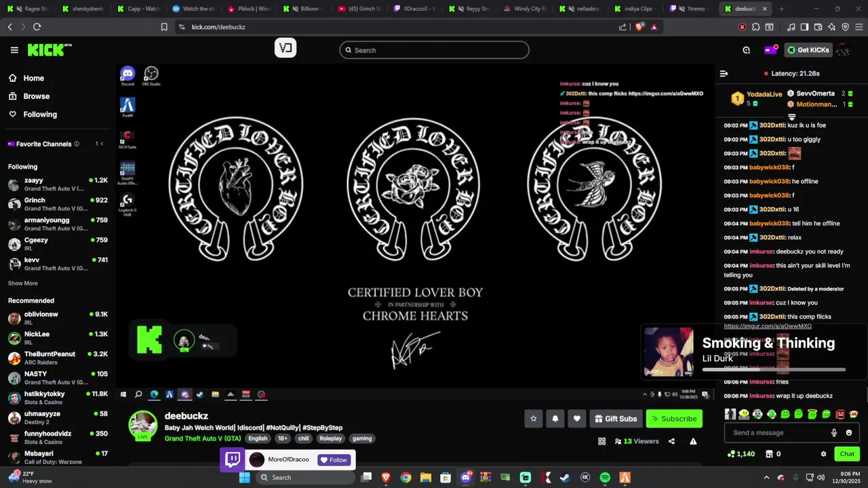Open the purple wallet notification icon
Screen dimensions: 868x488
770,50
